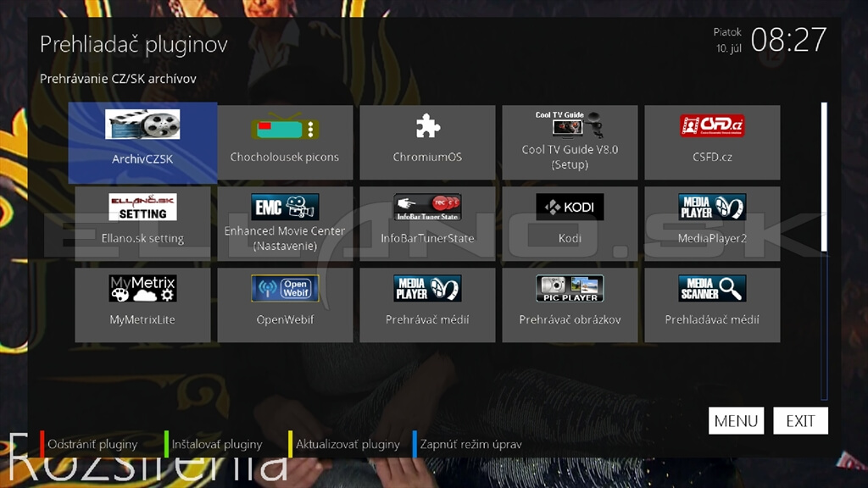Click the EXIT button
The image size is (868, 488).
[x=800, y=421]
